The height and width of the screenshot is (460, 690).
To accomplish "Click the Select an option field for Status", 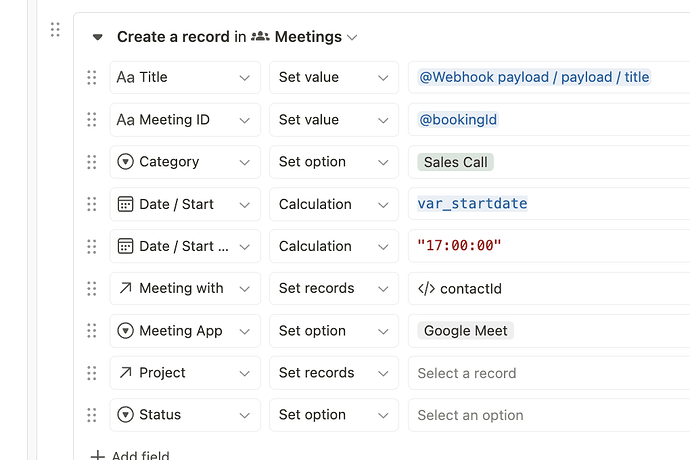I will [x=549, y=415].
